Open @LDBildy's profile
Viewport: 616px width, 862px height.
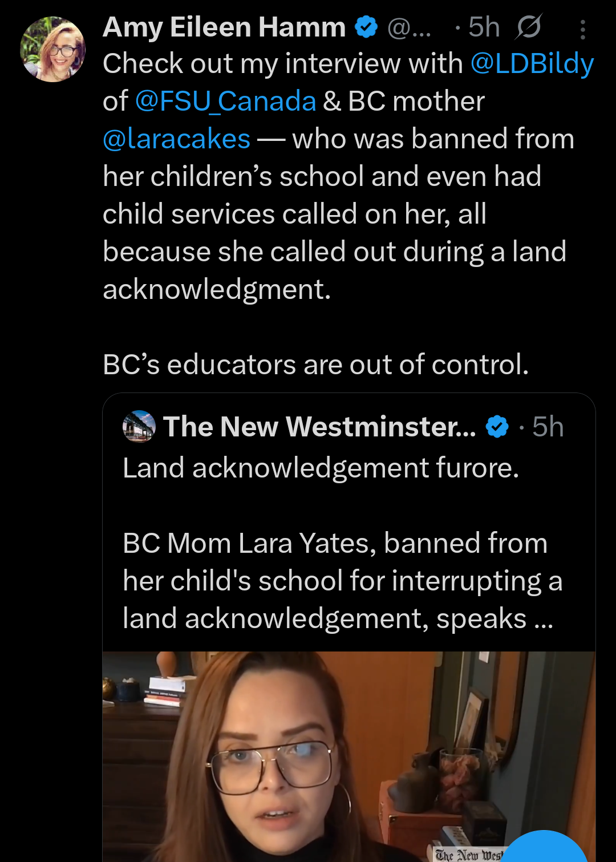pos(533,63)
